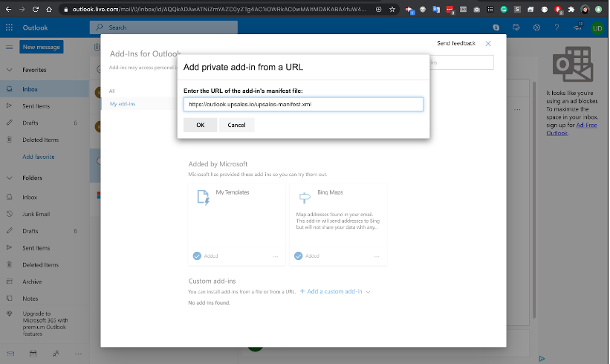Open Drafts under Favorites
The image size is (610, 364).
click(45, 123)
